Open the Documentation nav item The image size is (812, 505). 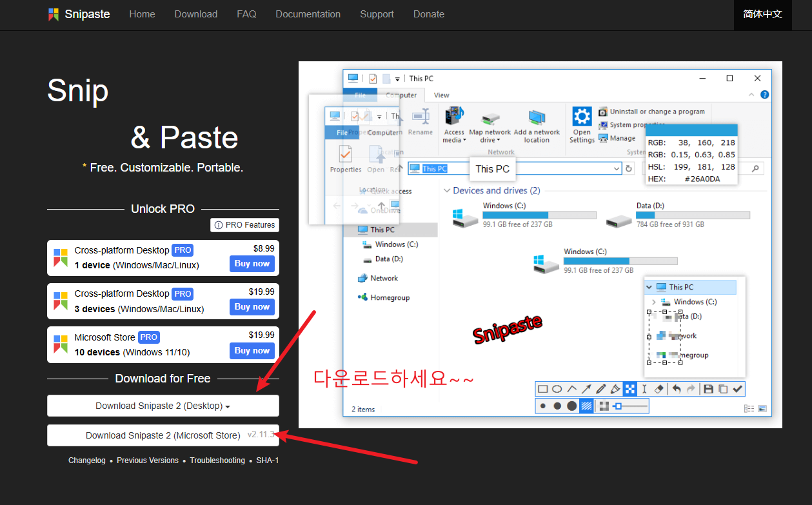[308, 14]
